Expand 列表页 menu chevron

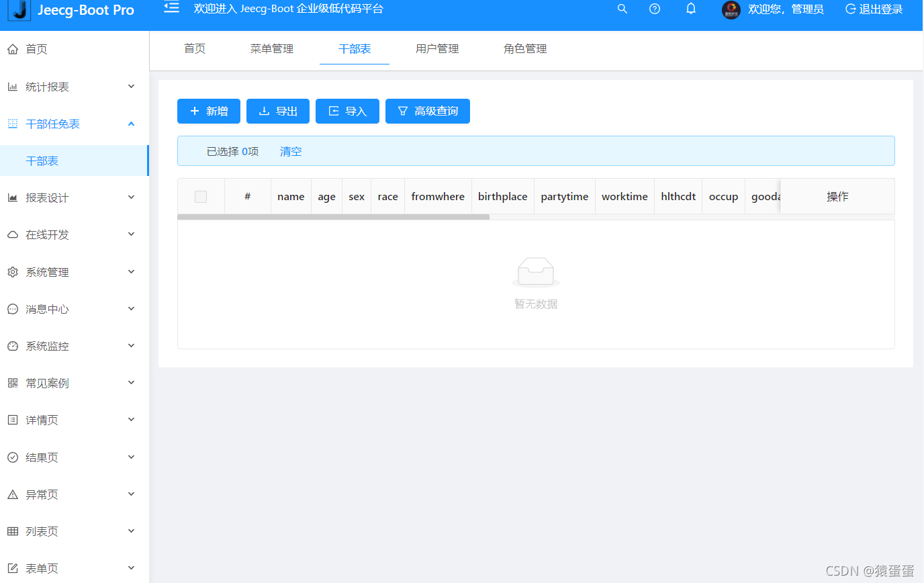coord(132,531)
